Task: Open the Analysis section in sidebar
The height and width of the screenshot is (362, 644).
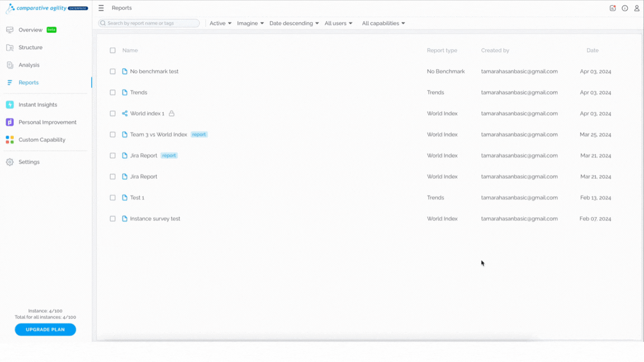Action: point(29,65)
